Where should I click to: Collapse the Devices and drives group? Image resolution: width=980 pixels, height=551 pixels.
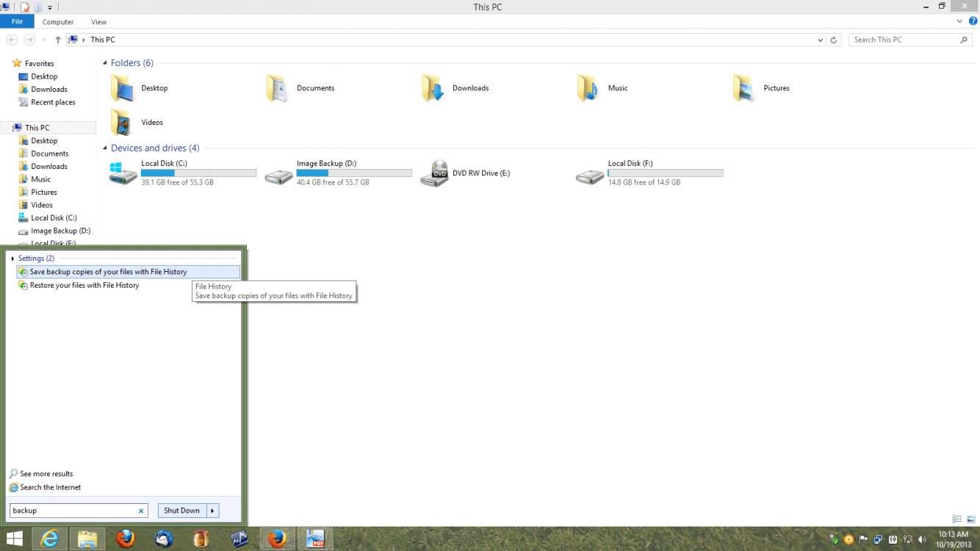click(x=105, y=148)
